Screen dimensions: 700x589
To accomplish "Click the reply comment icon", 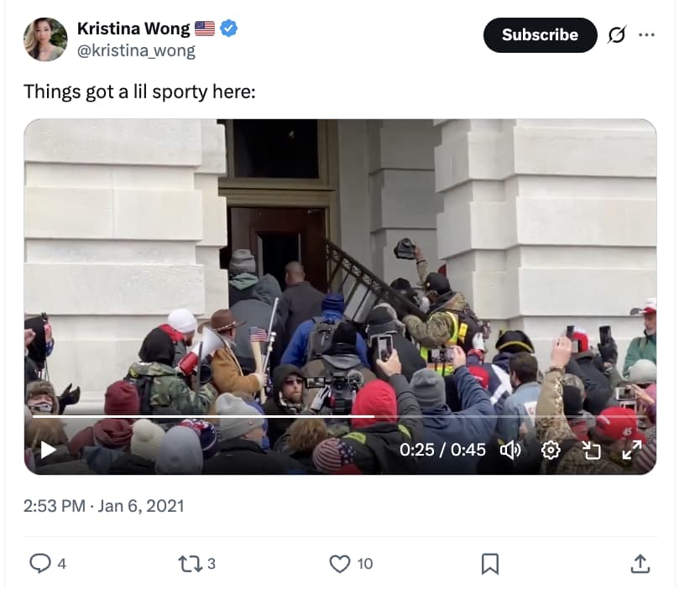I will pos(39,564).
